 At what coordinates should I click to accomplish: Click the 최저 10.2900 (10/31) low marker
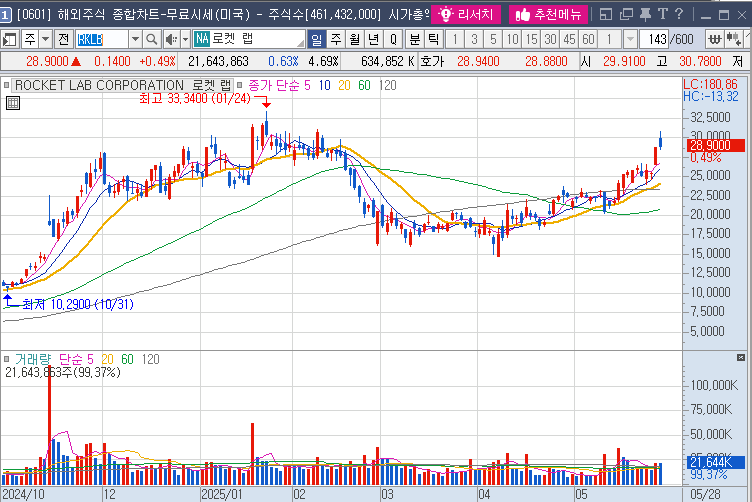[78, 304]
